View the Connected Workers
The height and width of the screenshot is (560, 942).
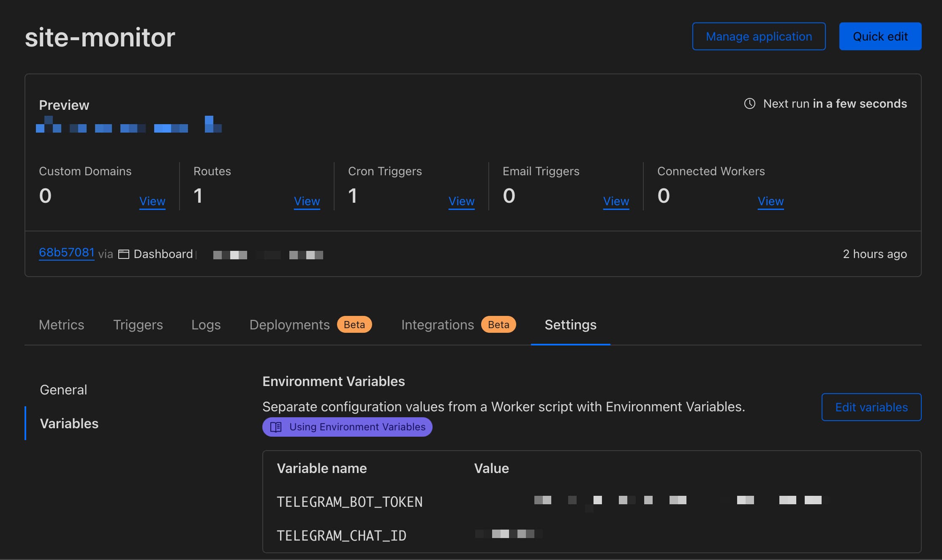[x=770, y=201]
